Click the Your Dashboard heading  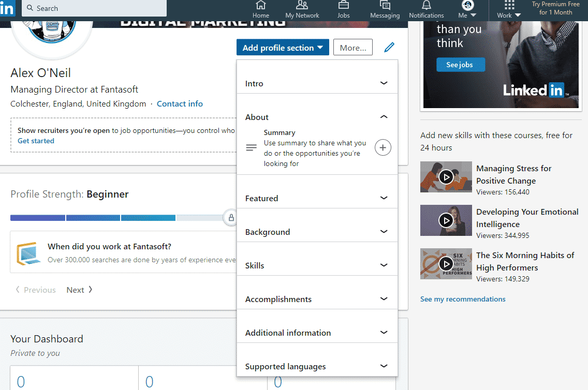tap(47, 339)
